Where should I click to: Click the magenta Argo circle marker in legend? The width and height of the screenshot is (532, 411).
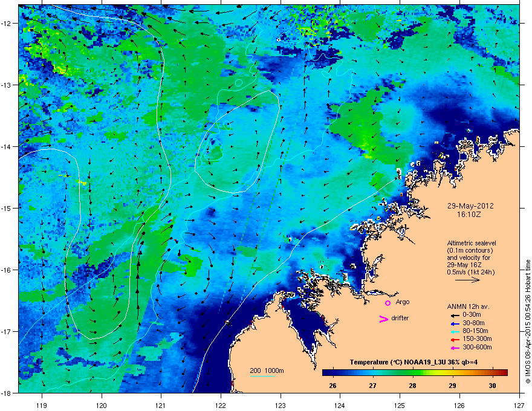[388, 303]
